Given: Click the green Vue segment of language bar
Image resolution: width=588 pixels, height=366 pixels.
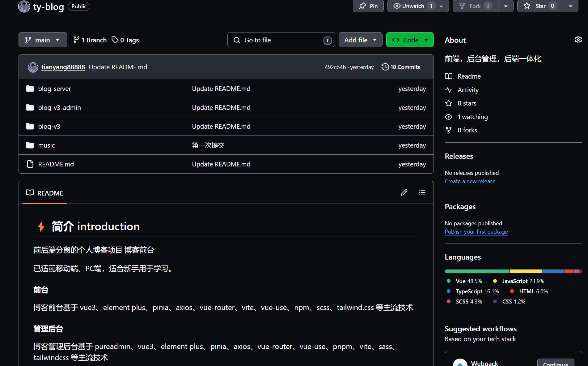Looking at the screenshot, I should pyautogui.click(x=477, y=271).
